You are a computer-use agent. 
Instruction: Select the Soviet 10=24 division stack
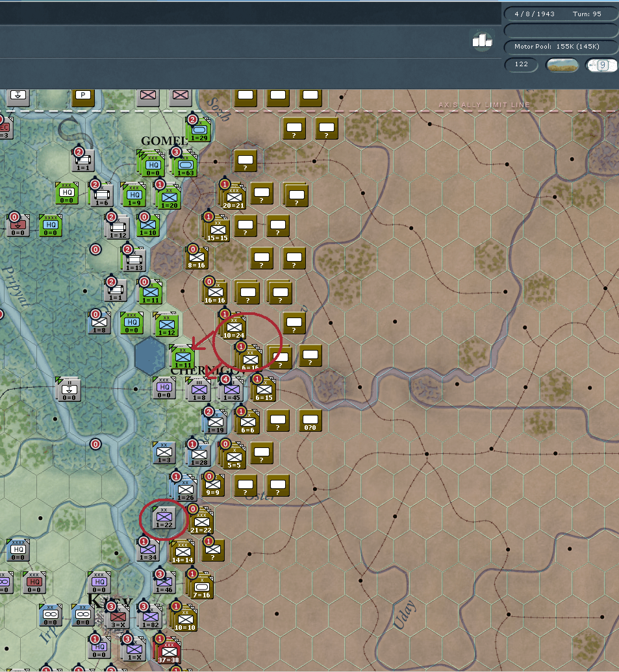pos(234,328)
